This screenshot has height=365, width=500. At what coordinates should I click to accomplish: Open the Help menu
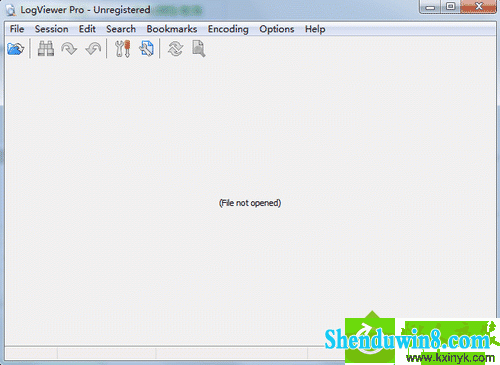(x=315, y=29)
